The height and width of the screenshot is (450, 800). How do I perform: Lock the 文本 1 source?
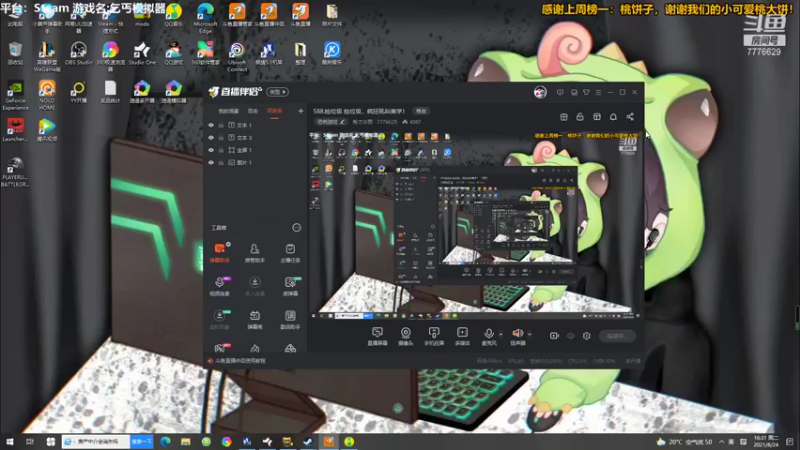pyautogui.click(x=221, y=125)
